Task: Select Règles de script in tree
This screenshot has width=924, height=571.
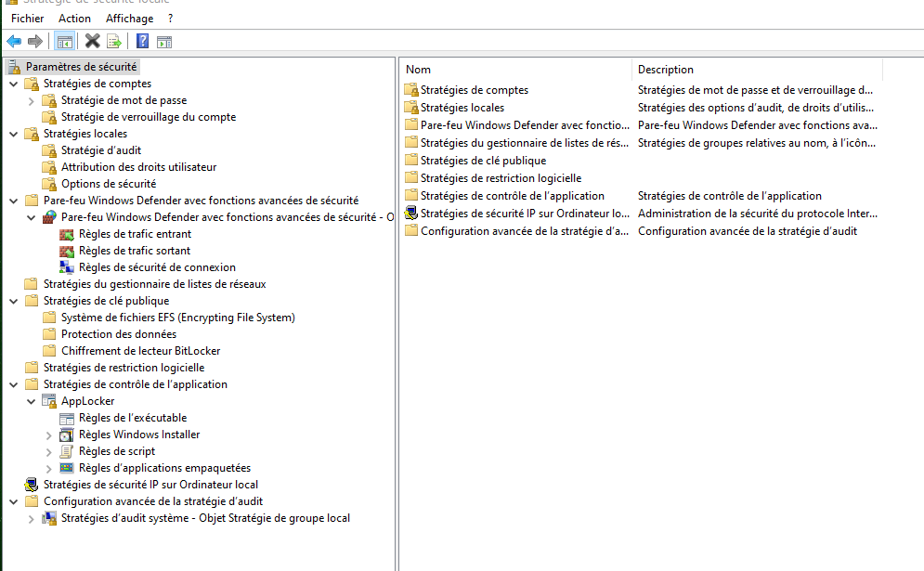Action: (x=116, y=451)
